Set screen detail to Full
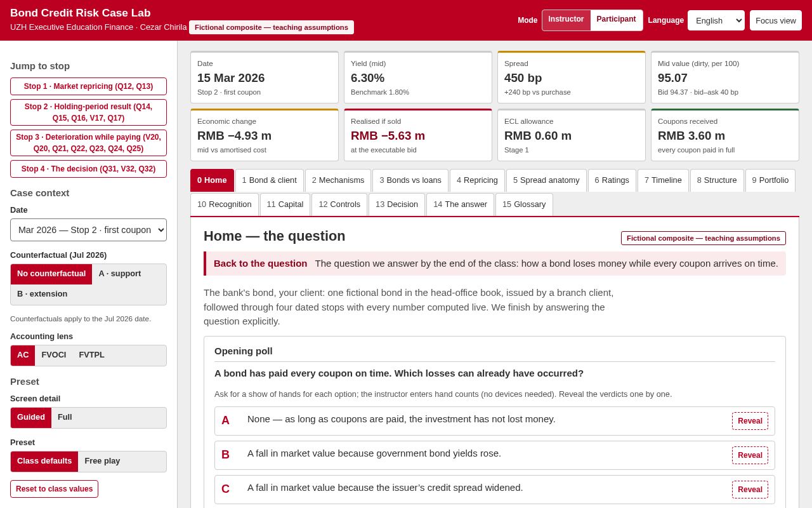812x508 pixels. tap(65, 417)
